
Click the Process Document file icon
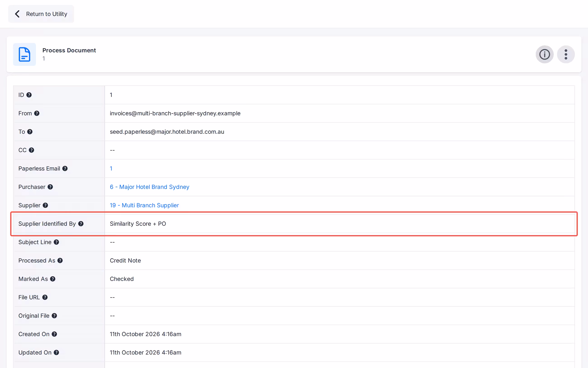point(24,54)
